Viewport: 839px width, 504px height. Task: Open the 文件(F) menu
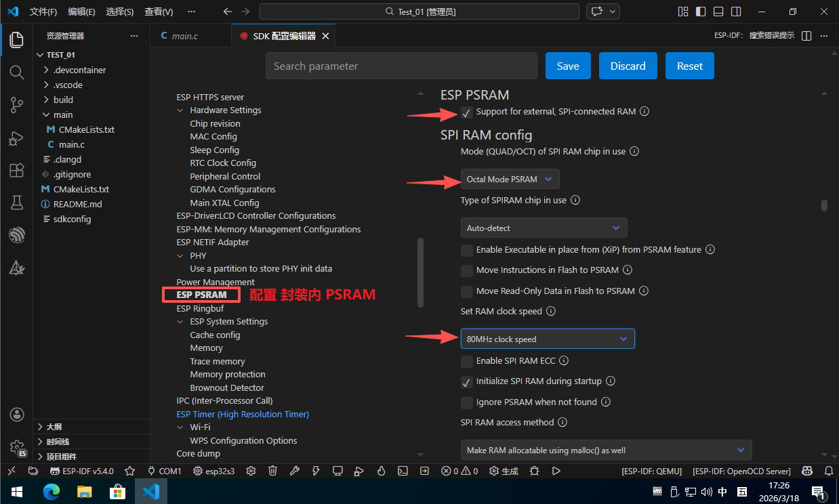43,12
